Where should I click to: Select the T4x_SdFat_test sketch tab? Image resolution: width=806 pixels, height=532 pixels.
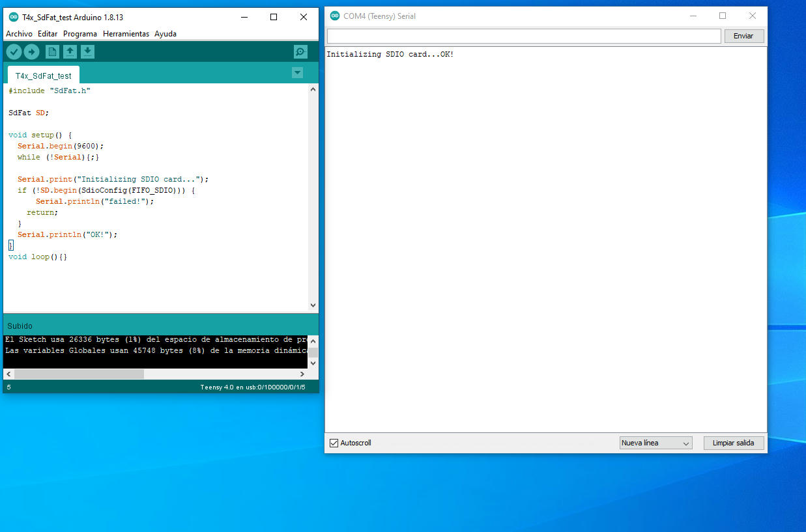click(44, 76)
